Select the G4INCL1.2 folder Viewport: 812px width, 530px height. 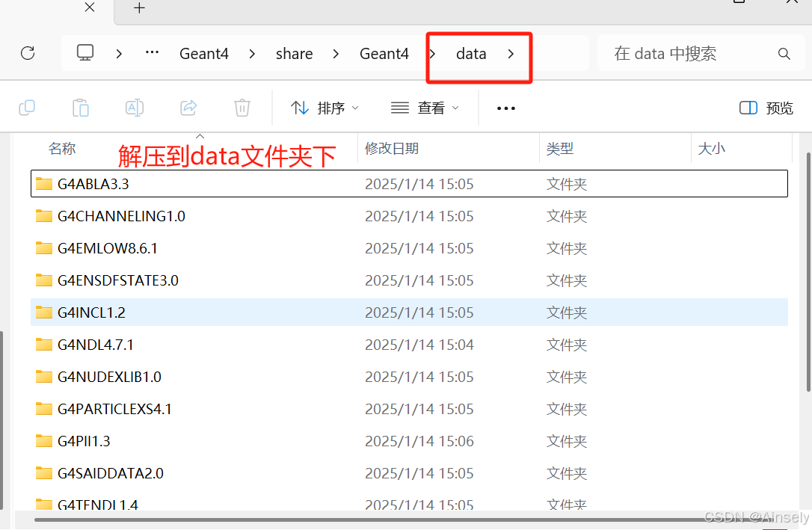click(x=409, y=312)
